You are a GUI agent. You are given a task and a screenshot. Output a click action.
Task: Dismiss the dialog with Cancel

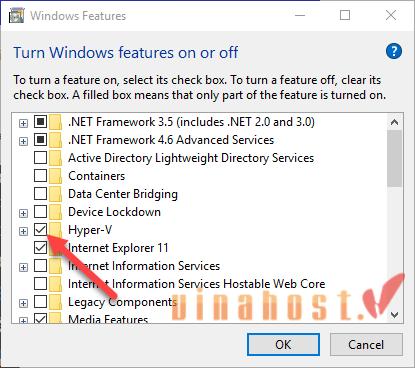[366, 345]
